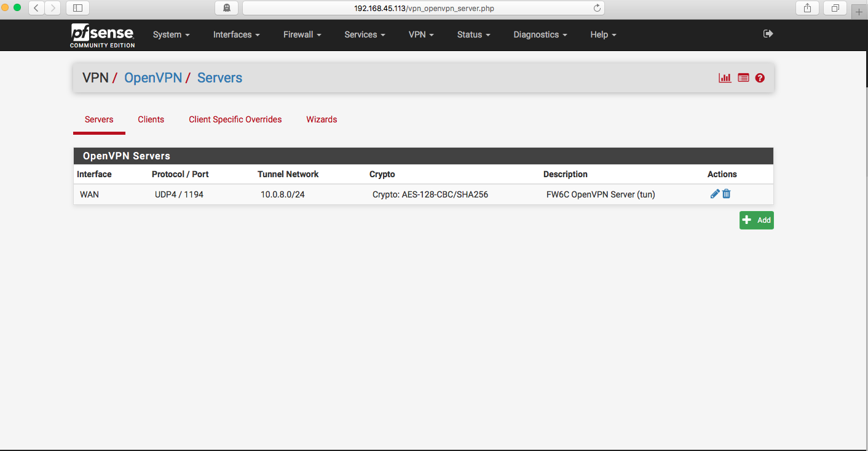Click the Actions column header
868x451 pixels.
[x=722, y=174]
